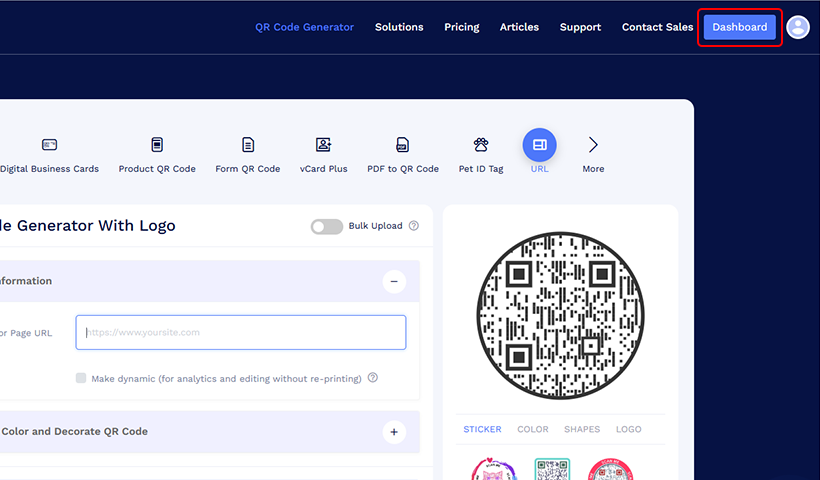The width and height of the screenshot is (820, 480).
Task: Open the user profile avatar icon
Action: click(x=798, y=27)
